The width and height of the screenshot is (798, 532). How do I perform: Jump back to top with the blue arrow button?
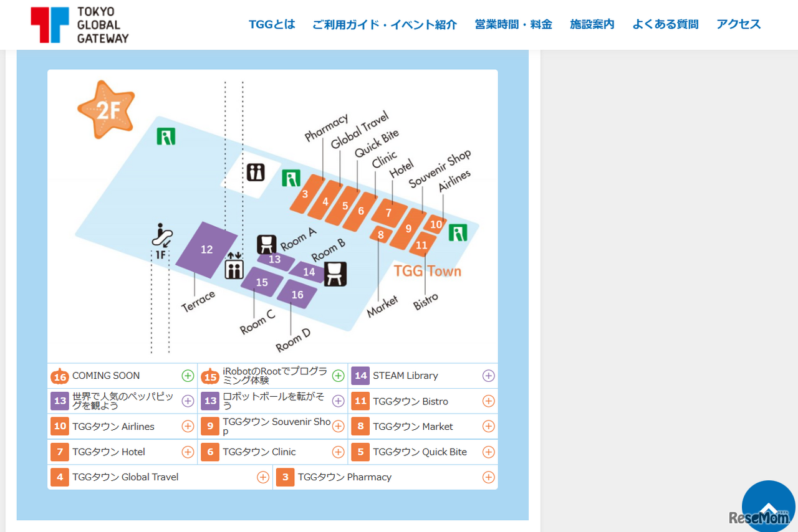tap(769, 506)
